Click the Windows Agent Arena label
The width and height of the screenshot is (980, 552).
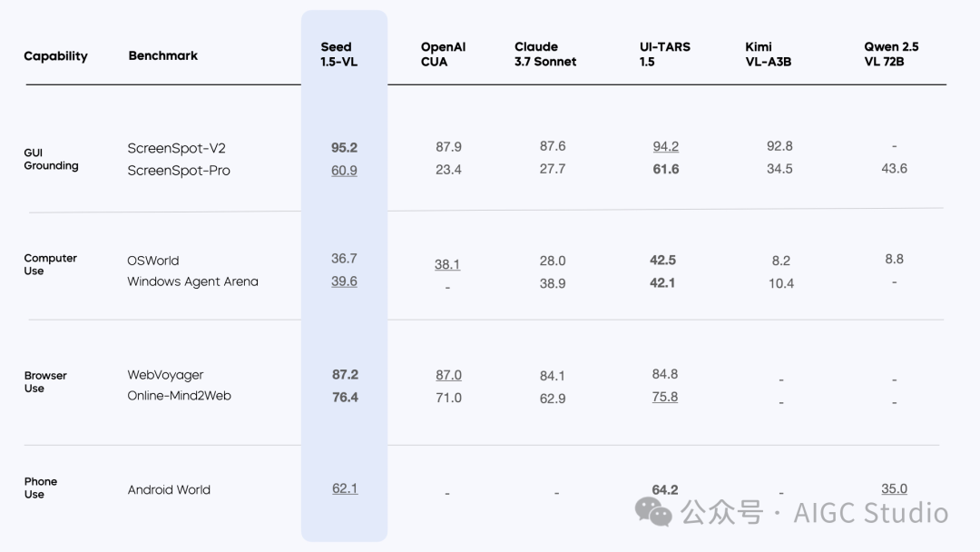[192, 281]
